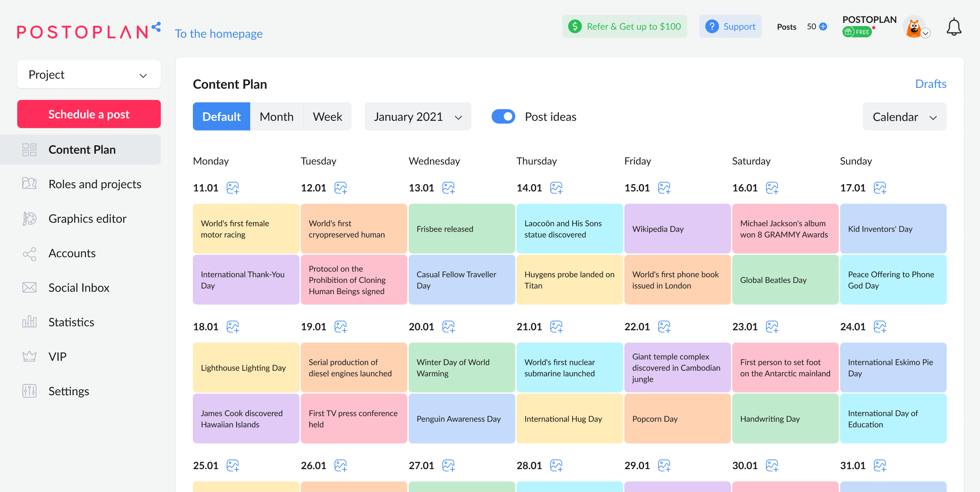Screen dimensions: 980x492
Task: Toggle the Post ideas switch
Action: 503,116
